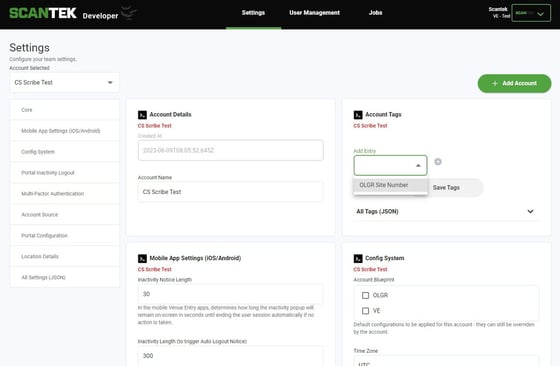Click the Account Details panel icon
Screen dimensions: 560x366
[142, 115]
